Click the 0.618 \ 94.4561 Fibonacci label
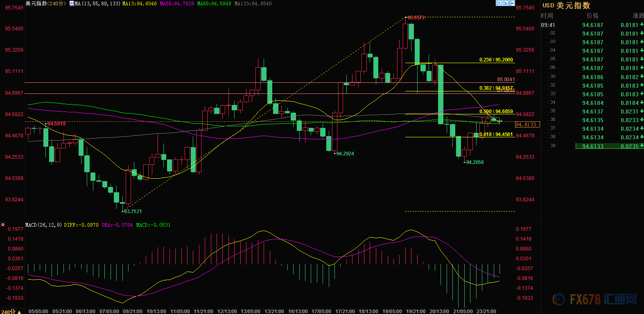Image resolution: width=644 pixels, height=314 pixels. pos(496,134)
